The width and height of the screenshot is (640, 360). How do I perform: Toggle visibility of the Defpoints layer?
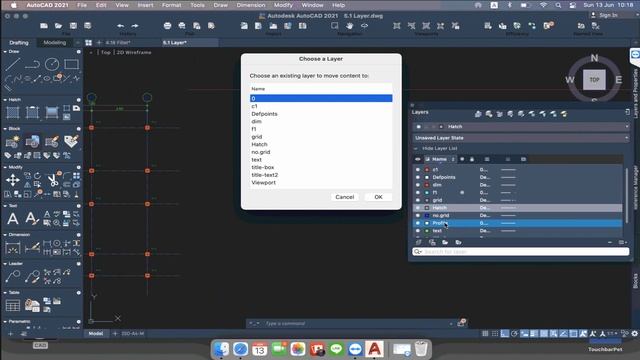click(x=418, y=177)
